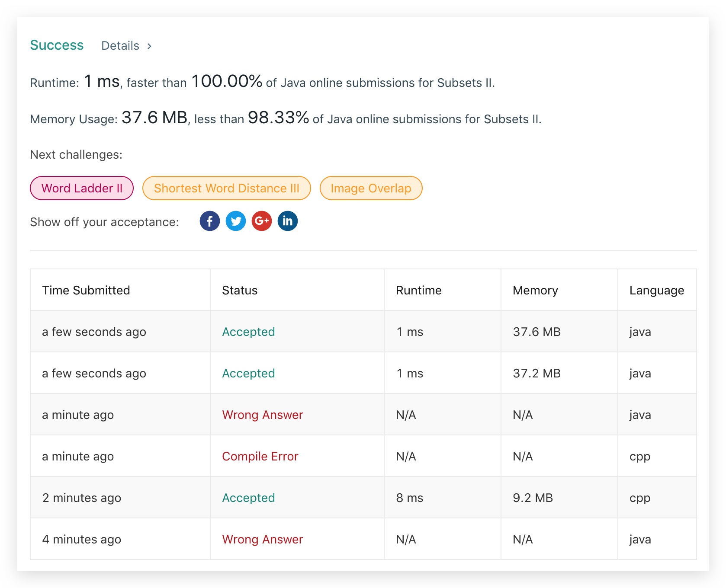726x588 pixels.
Task: View the Wrong Answer submission from a minute ago
Action: 263,415
